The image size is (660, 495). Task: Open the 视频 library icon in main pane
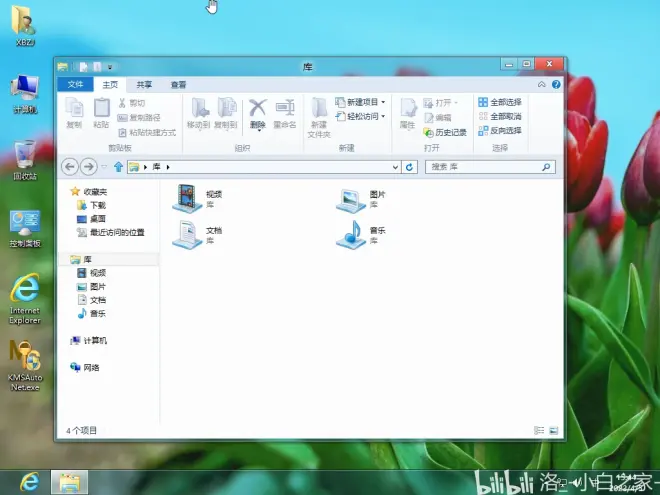pos(188,198)
